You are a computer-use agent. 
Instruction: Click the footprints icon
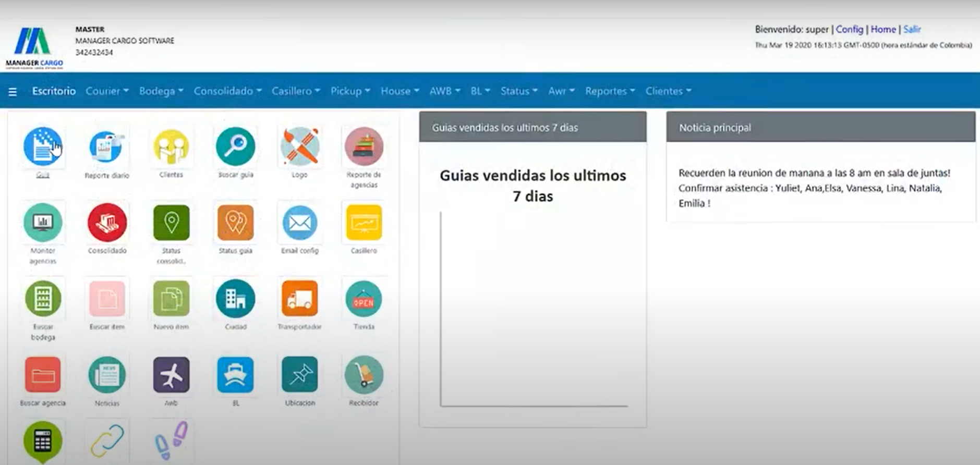pyautogui.click(x=171, y=441)
